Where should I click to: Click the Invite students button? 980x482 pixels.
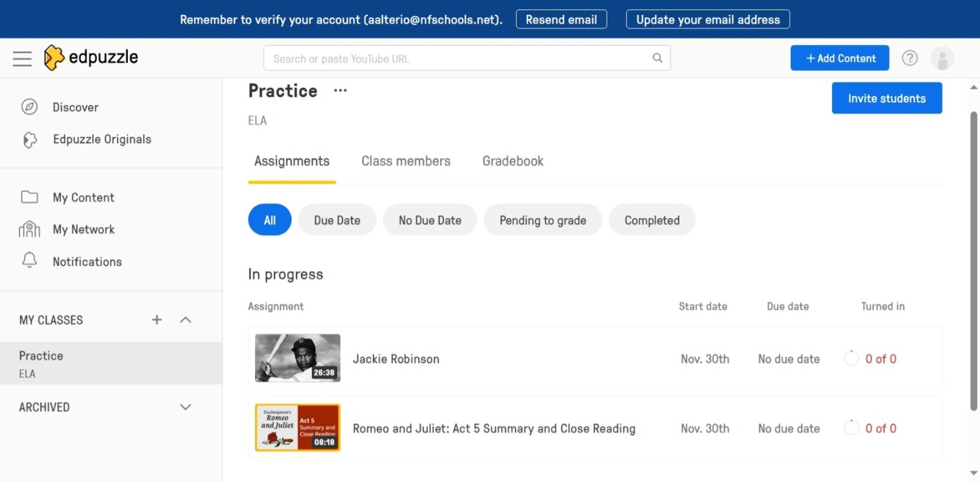tap(887, 98)
